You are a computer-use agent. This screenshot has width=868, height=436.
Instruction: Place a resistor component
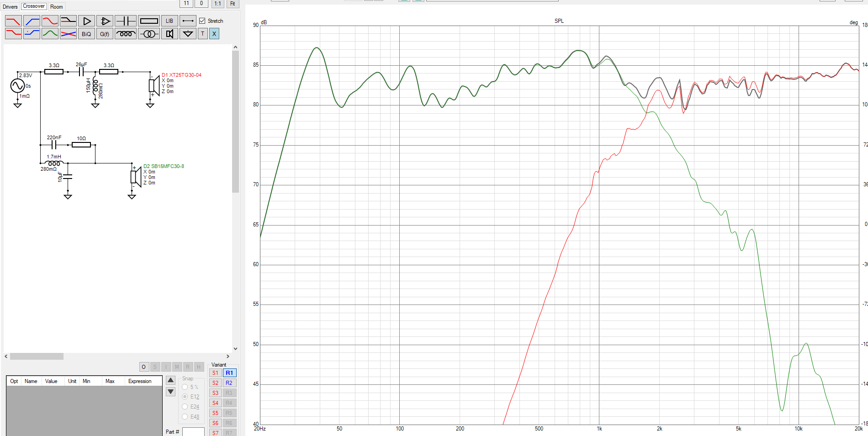point(149,21)
